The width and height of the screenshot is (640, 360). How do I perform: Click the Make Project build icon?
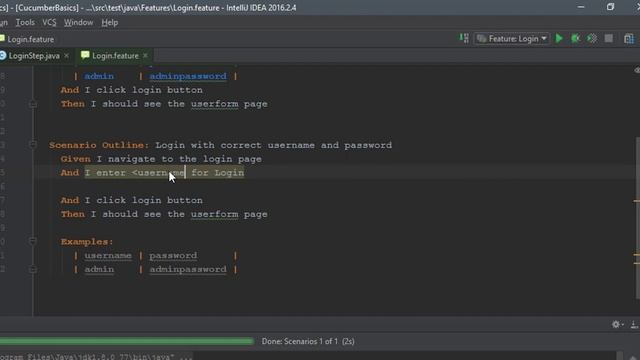point(464,38)
